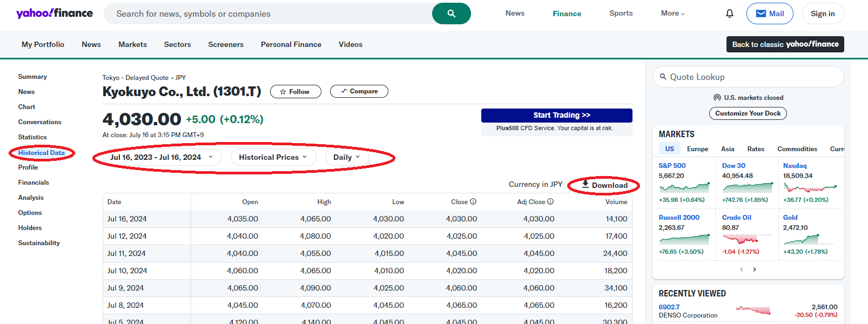The width and height of the screenshot is (868, 324).
Task: Follow Kyokuyo Co., Ltd.
Action: (x=295, y=92)
